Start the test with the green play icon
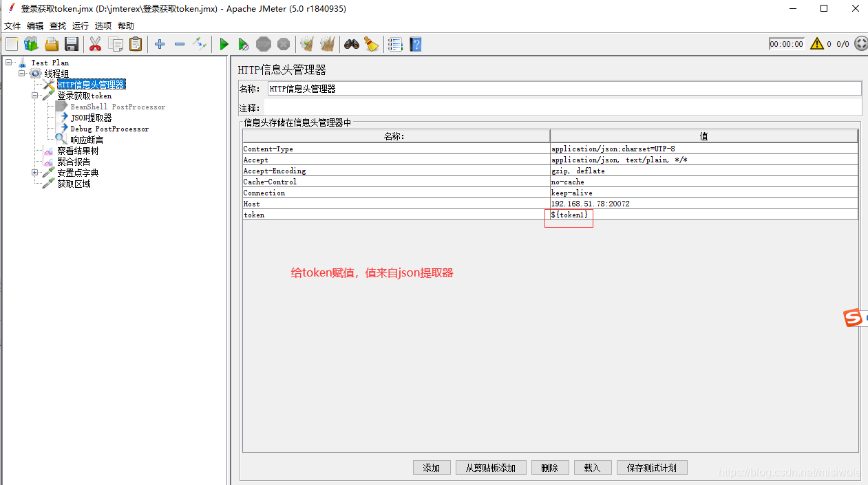Viewport: 868px width, 485px height. [224, 44]
